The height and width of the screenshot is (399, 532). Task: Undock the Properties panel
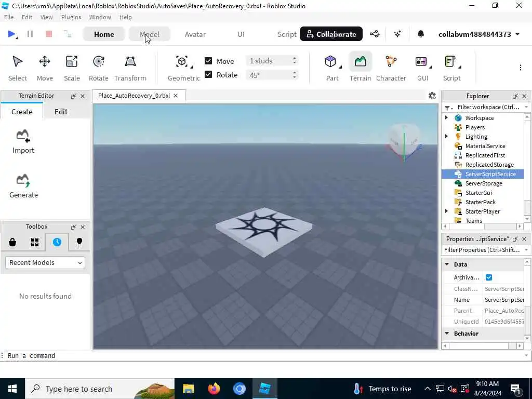pyautogui.click(x=515, y=239)
